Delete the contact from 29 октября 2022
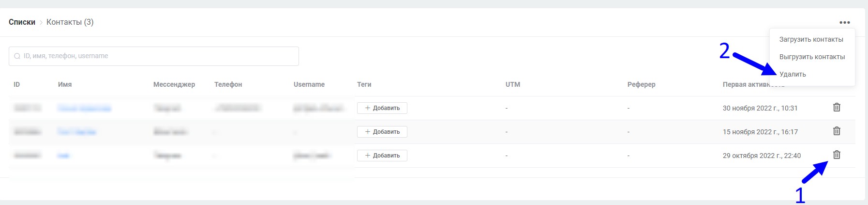The height and width of the screenshot is (205, 868). pos(837,155)
